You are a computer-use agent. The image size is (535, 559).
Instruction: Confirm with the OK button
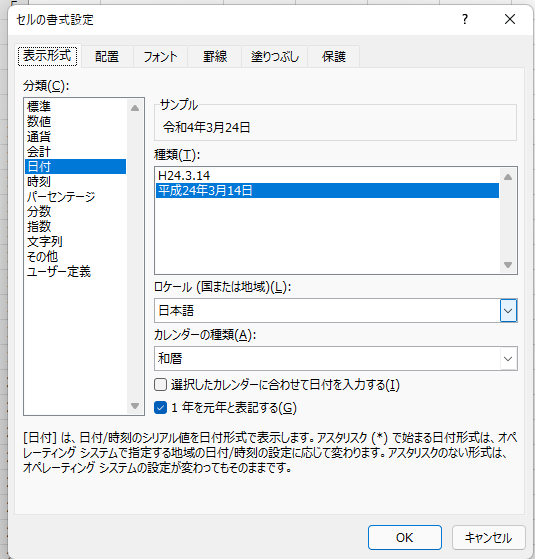click(x=405, y=537)
